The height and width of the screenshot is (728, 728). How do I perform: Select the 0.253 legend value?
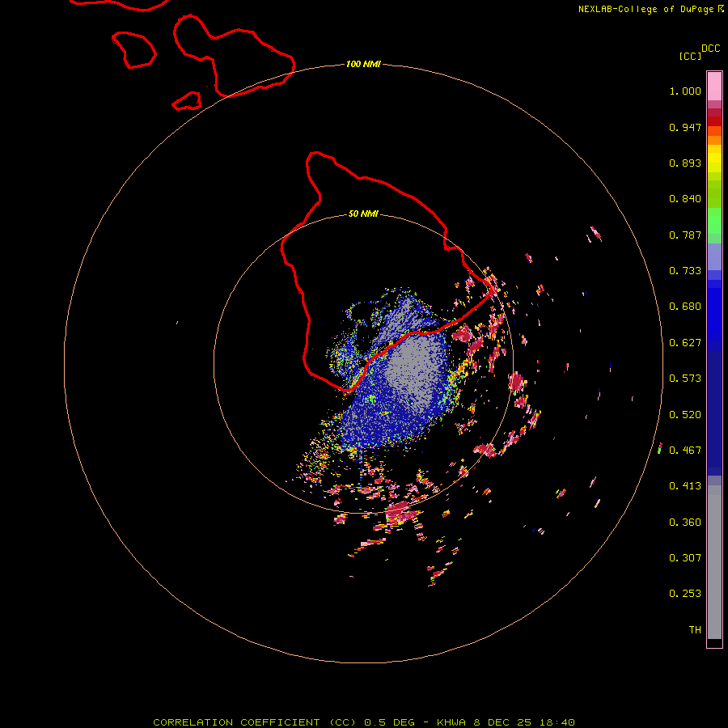coord(685,594)
